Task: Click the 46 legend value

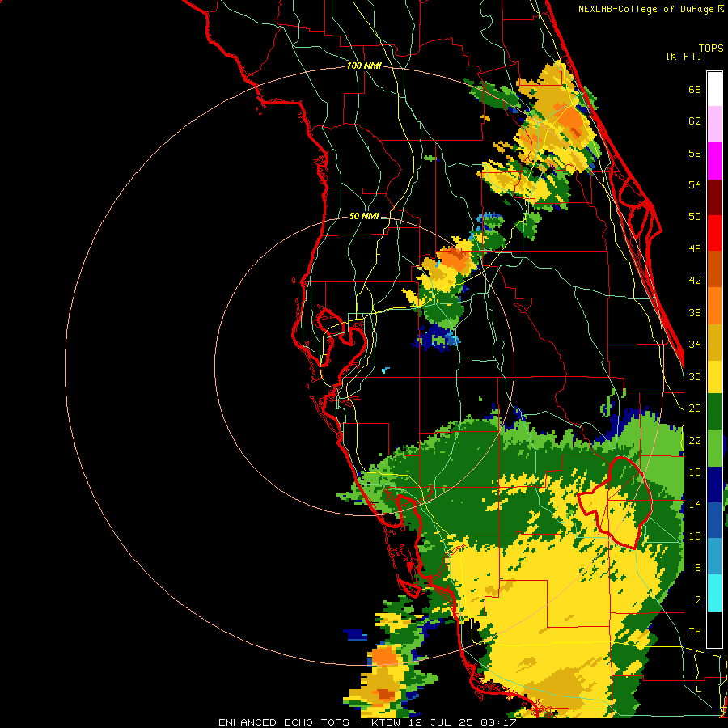Action: (695, 249)
